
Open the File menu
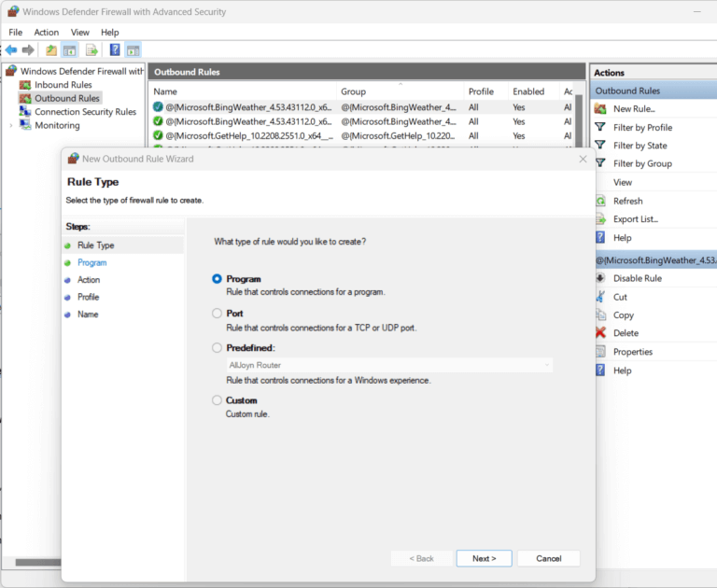click(x=16, y=33)
